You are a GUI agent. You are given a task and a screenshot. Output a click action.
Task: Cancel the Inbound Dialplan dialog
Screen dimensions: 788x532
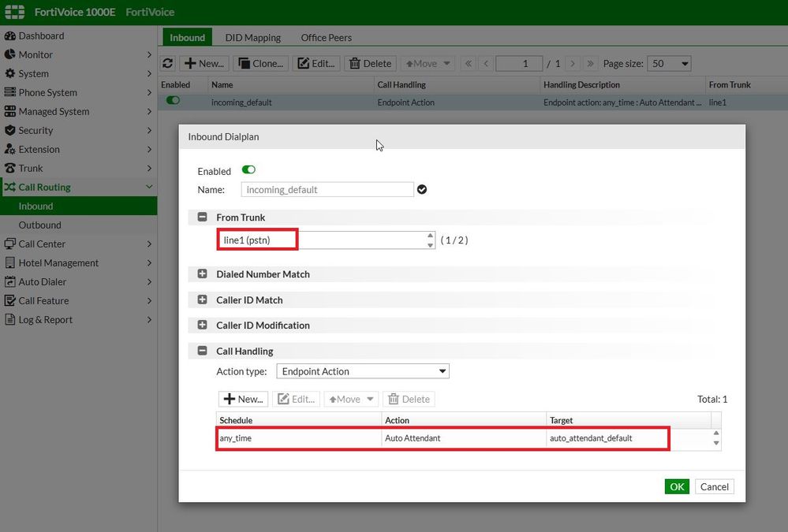click(714, 486)
